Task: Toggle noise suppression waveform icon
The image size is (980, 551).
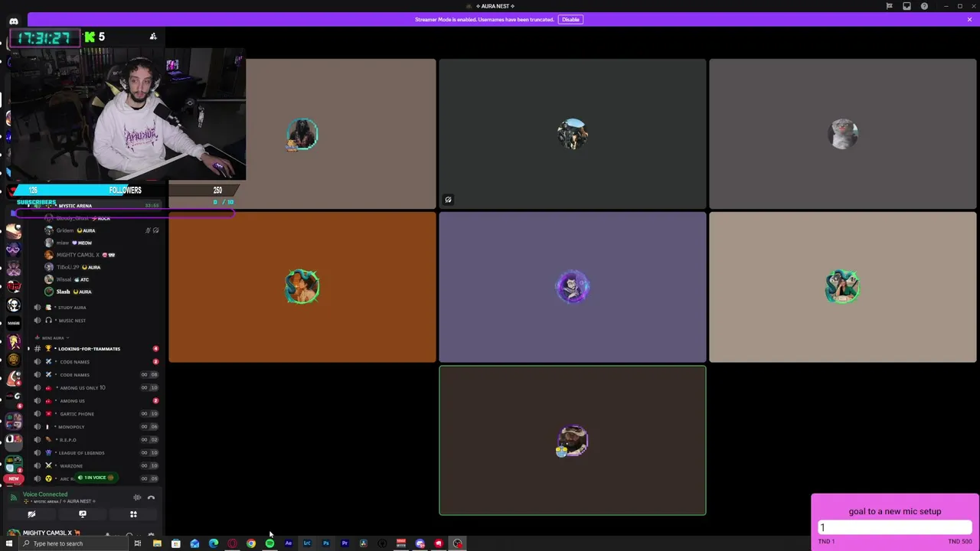Action: (x=137, y=497)
